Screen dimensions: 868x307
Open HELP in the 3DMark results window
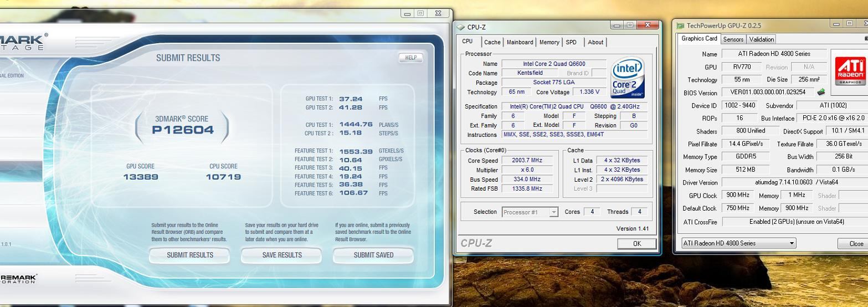coord(410,58)
